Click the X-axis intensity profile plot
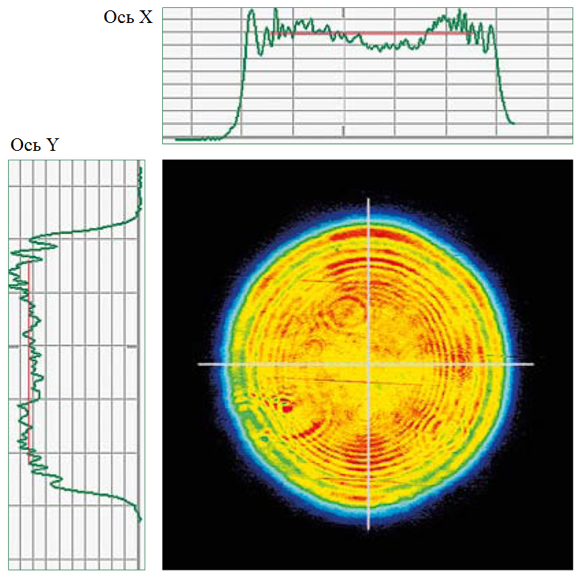This screenshot has height=572, width=575. click(367, 76)
